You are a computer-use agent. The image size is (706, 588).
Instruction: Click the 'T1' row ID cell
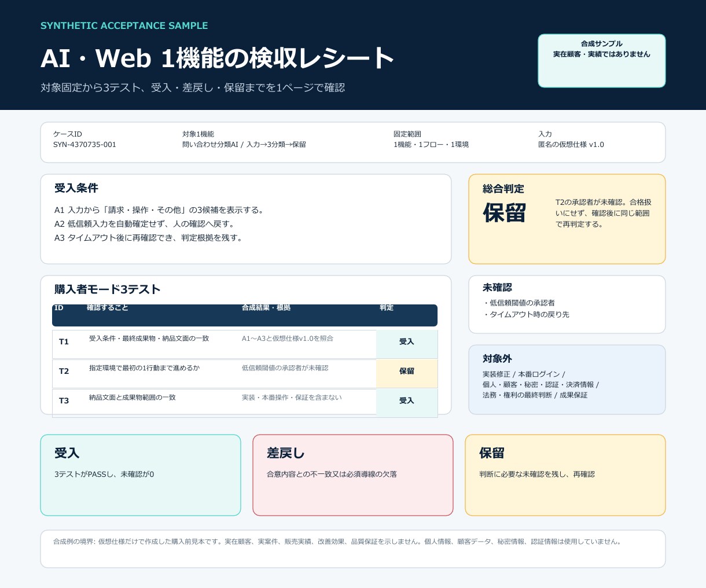click(x=64, y=342)
